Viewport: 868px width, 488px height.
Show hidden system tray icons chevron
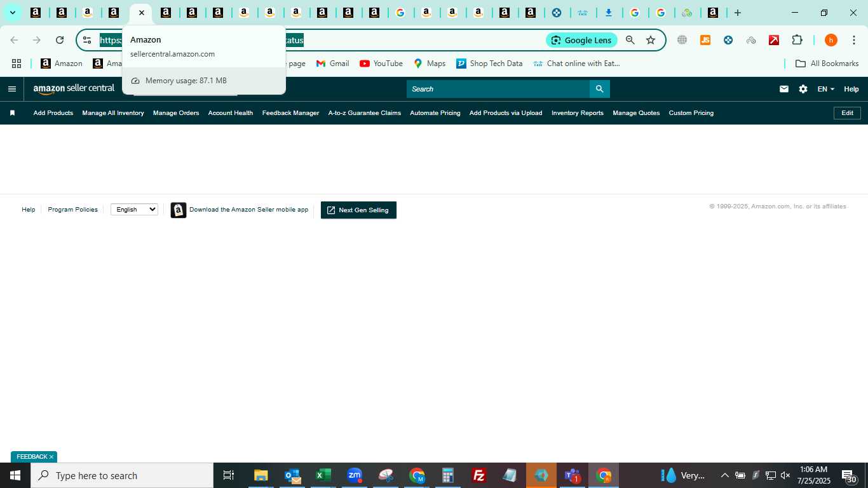724,475
